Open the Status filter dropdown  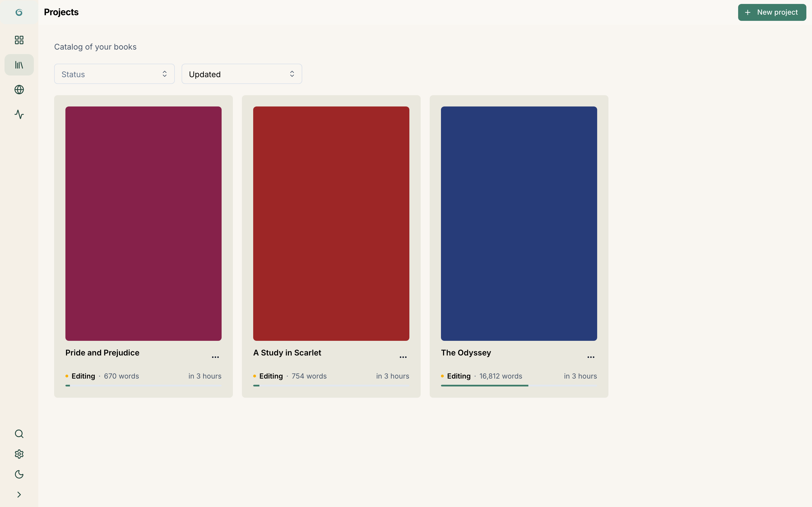coord(114,74)
